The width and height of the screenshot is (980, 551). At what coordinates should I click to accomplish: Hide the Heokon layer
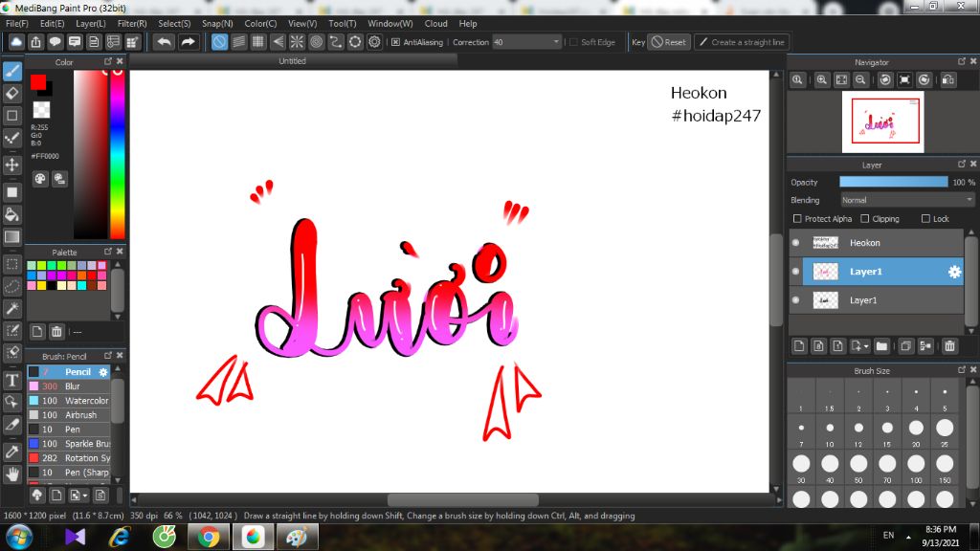pyautogui.click(x=795, y=243)
